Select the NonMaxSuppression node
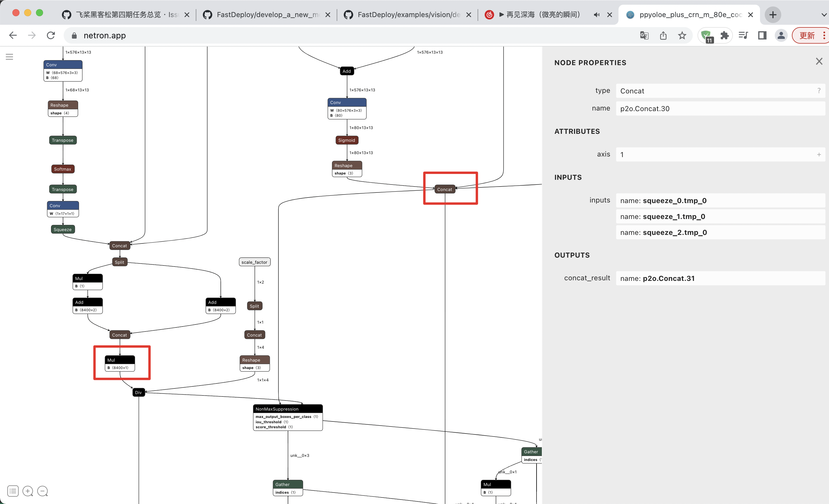The image size is (829, 504). tap(288, 417)
